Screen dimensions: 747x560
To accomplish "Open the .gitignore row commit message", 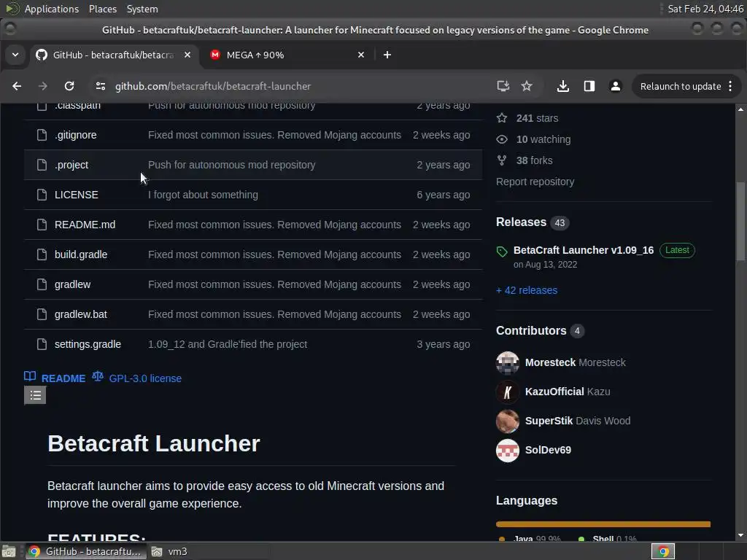I will [274, 135].
